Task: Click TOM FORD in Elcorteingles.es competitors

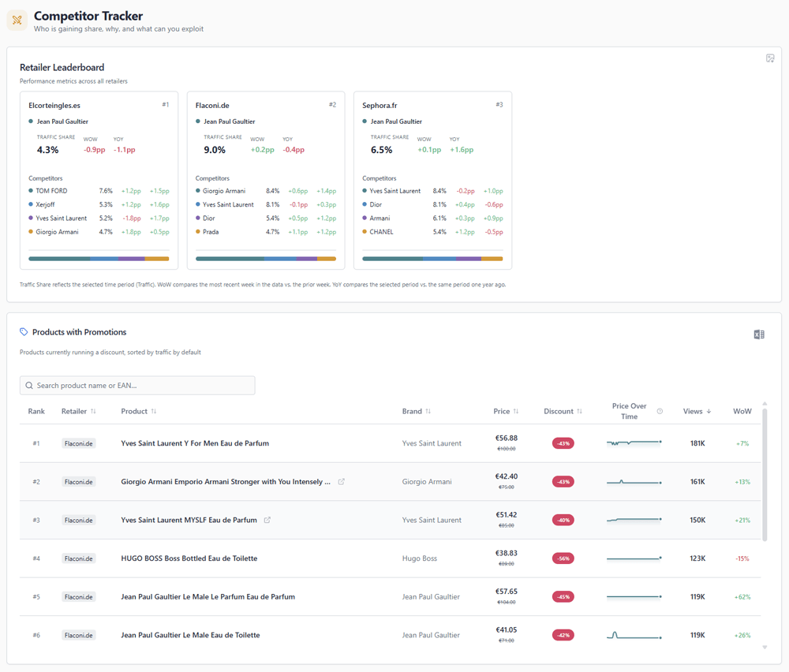Action: pyautogui.click(x=51, y=191)
